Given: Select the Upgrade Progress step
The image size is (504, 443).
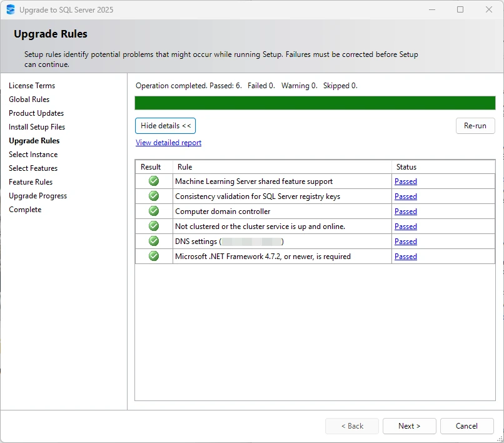Looking at the screenshot, I should 38,196.
